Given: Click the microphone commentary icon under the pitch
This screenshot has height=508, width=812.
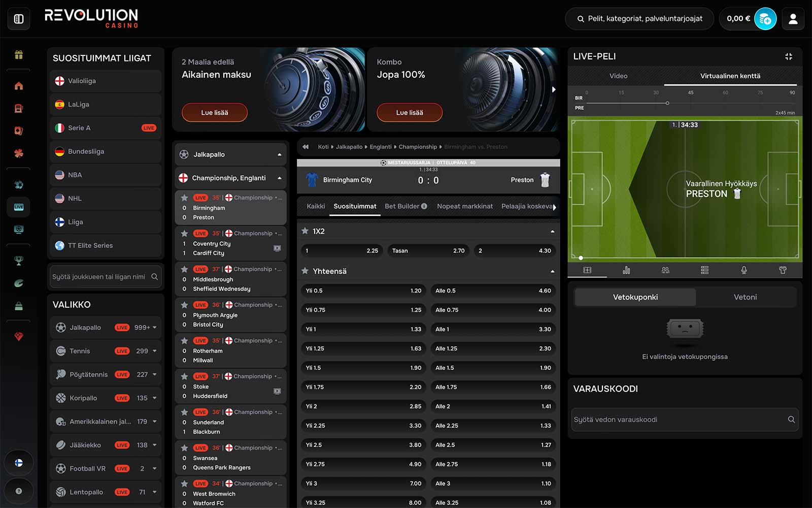Looking at the screenshot, I should (743, 270).
